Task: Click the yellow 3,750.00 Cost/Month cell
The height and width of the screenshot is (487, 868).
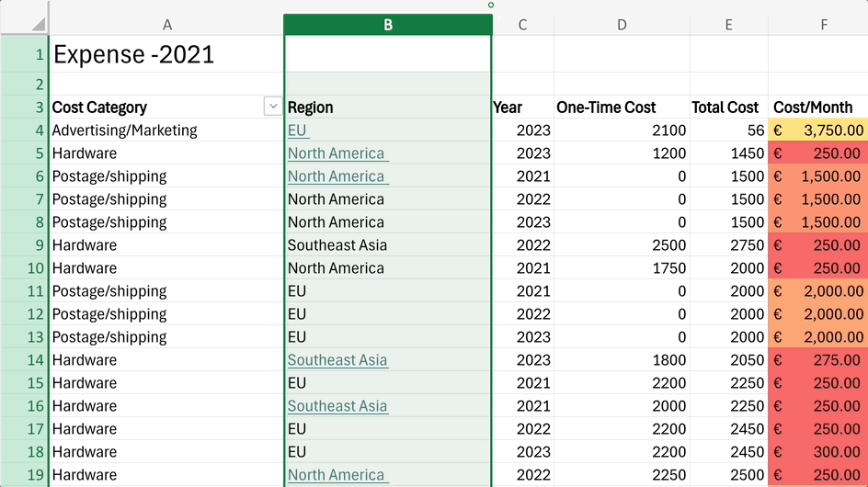Action: (818, 130)
